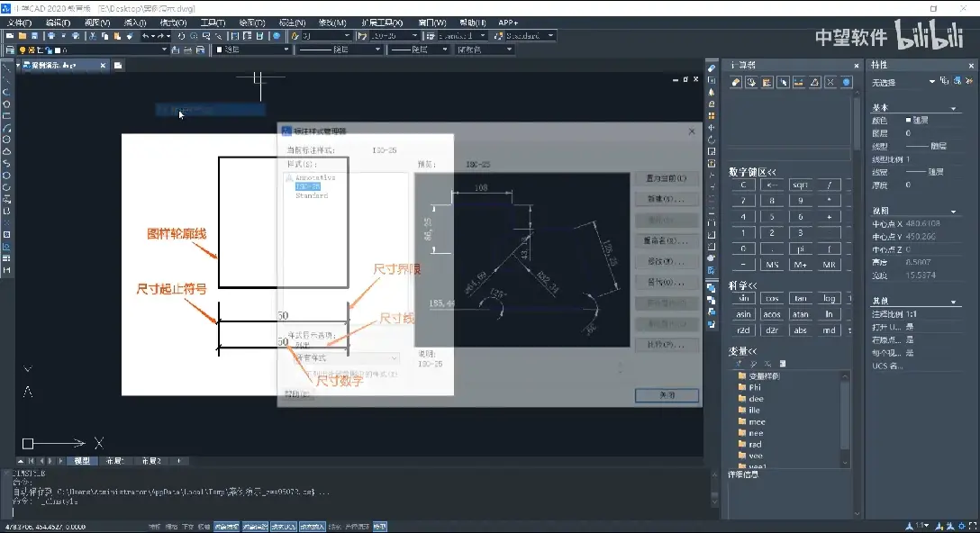This screenshot has height=533, width=980.
Task: Click the calculator C clear key
Action: click(x=743, y=185)
